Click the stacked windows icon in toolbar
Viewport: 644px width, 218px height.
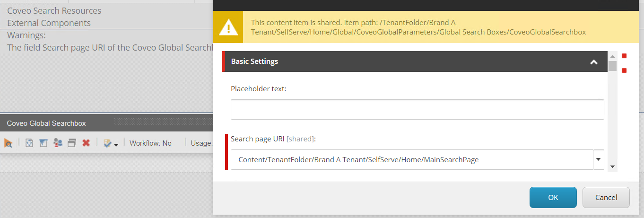(72, 143)
